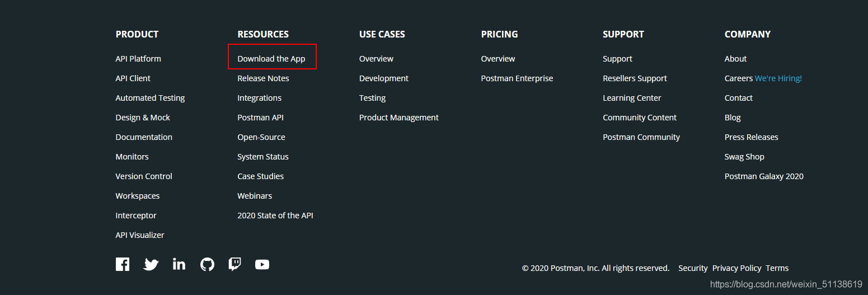Open the Learning Center link
The image size is (868, 295).
point(632,98)
